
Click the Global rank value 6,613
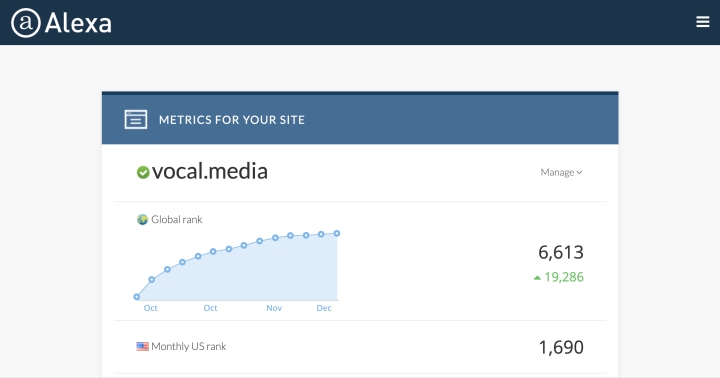pos(561,252)
